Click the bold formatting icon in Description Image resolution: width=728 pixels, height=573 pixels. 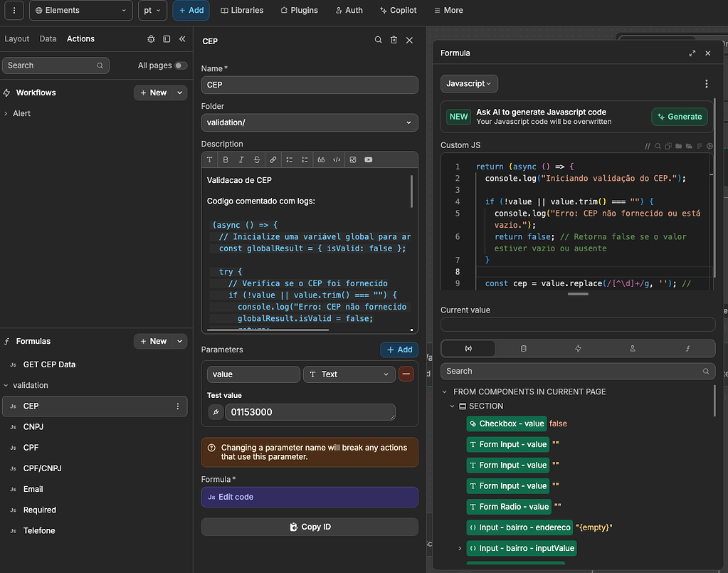click(226, 159)
